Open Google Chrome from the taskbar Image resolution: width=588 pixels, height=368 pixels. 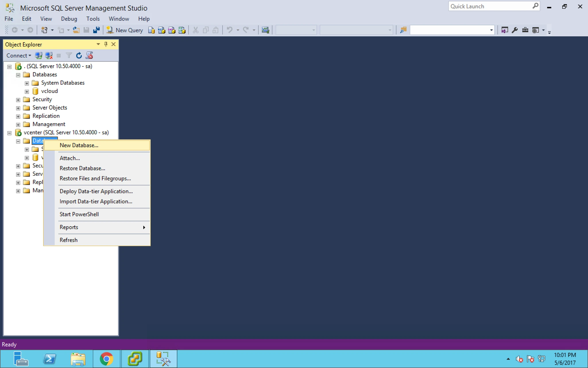[x=107, y=359]
